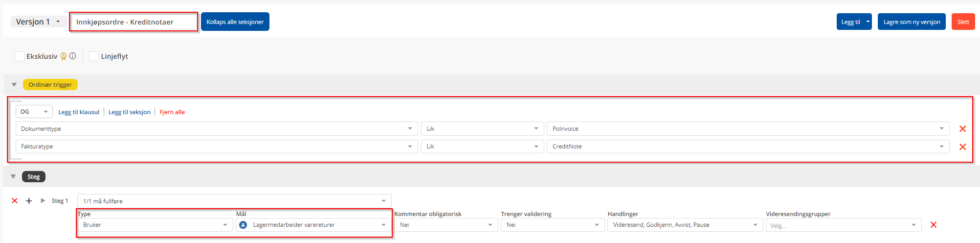Image resolution: width=980 pixels, height=243 pixels.
Task: Click Kollaps alle seksjoner button
Action: (235, 22)
